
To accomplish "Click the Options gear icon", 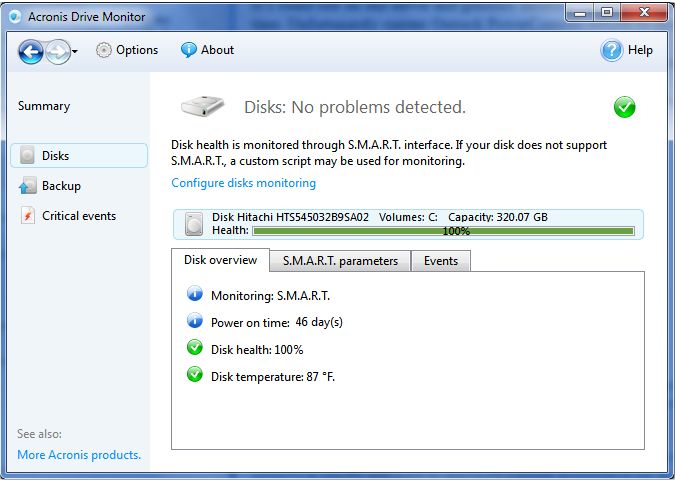I will (104, 50).
